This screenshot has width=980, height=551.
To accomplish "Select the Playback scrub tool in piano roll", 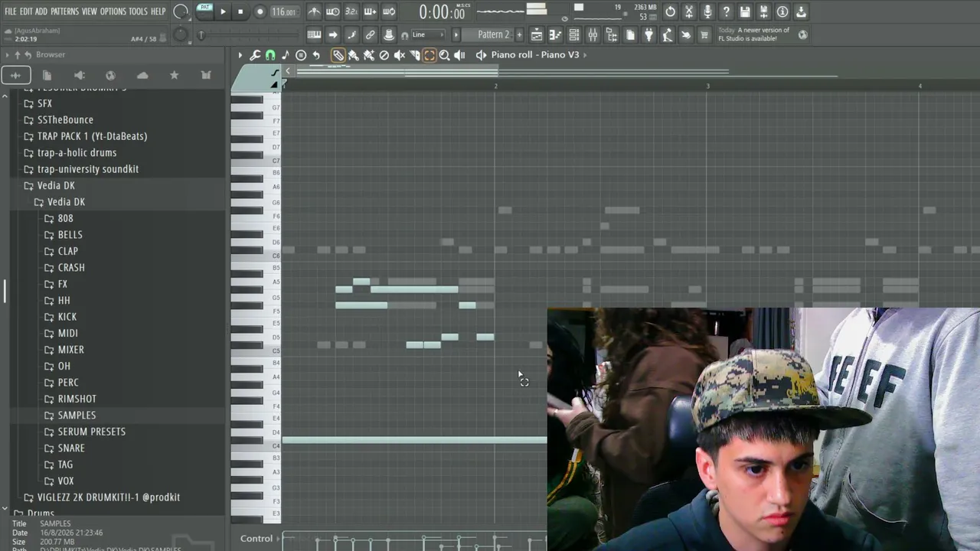I will pyautogui.click(x=459, y=55).
